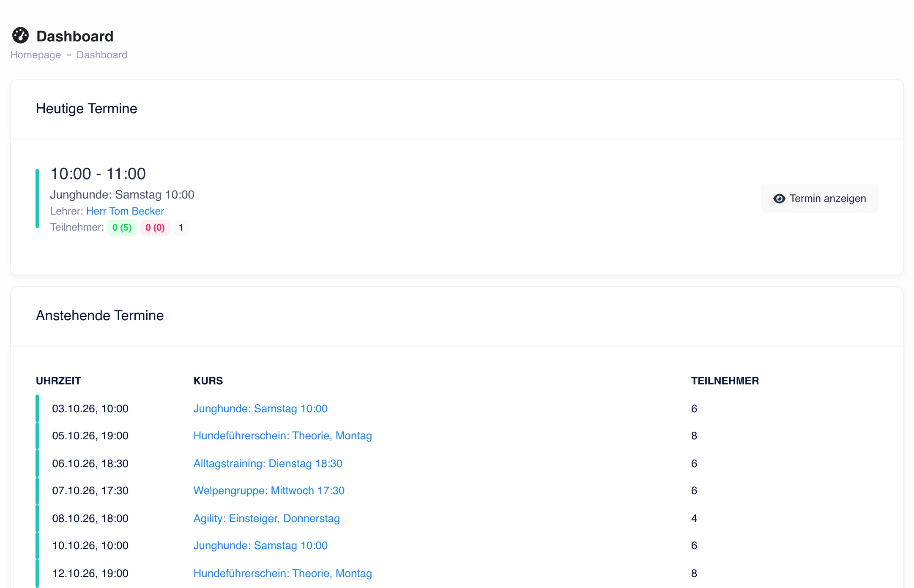This screenshot has height=588, width=914.
Task: Click the Heutige Termine heading
Action: pyautogui.click(x=87, y=109)
